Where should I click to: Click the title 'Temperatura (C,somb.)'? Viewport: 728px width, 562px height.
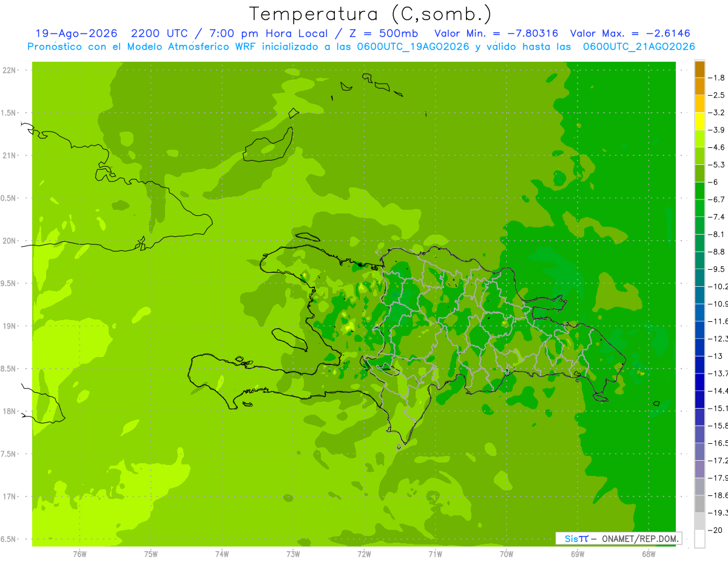pyautogui.click(x=370, y=14)
